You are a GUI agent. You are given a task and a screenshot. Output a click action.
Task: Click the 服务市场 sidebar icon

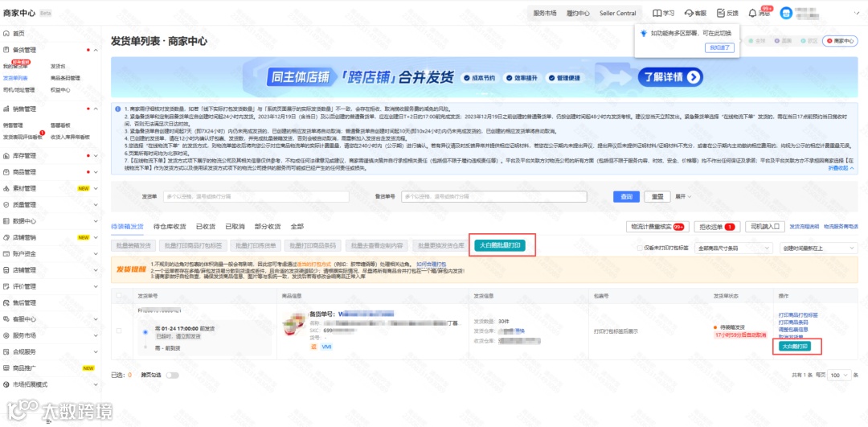[x=6, y=335]
